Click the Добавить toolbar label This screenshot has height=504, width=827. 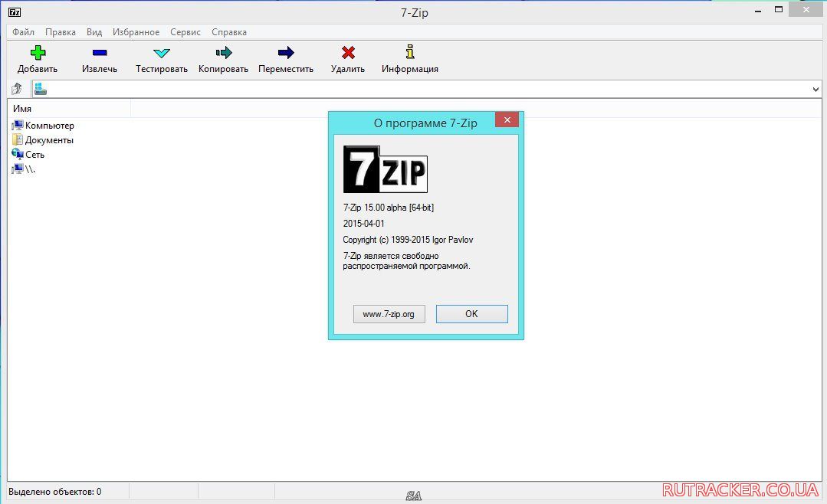[38, 69]
